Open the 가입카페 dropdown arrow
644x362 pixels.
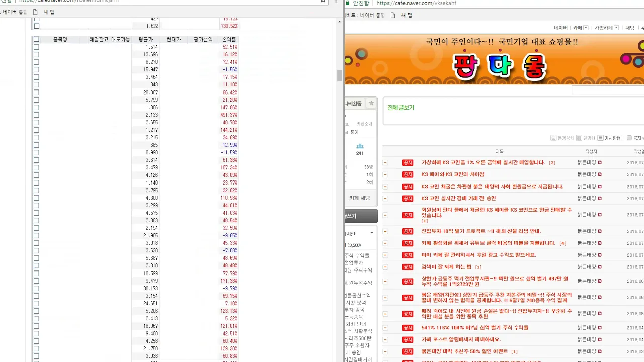[616, 28]
